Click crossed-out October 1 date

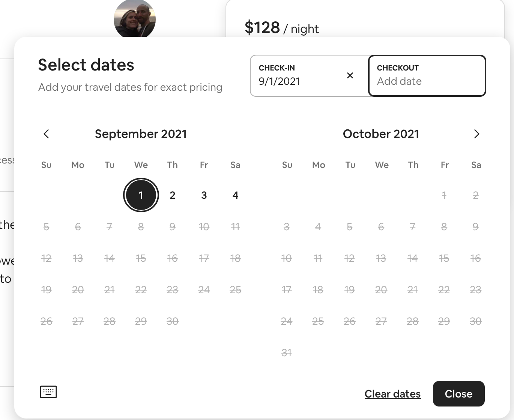444,195
